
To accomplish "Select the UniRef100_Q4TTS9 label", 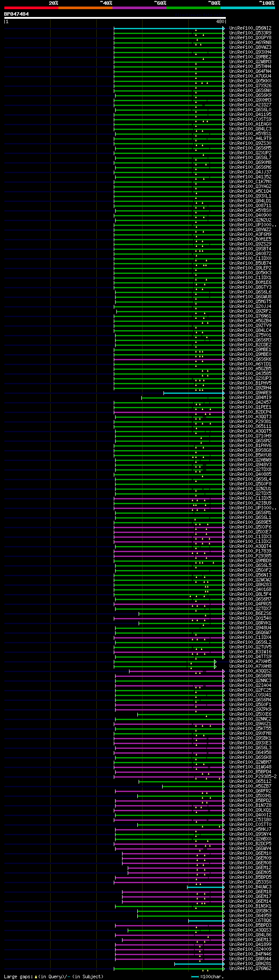I will click(250, 656).
